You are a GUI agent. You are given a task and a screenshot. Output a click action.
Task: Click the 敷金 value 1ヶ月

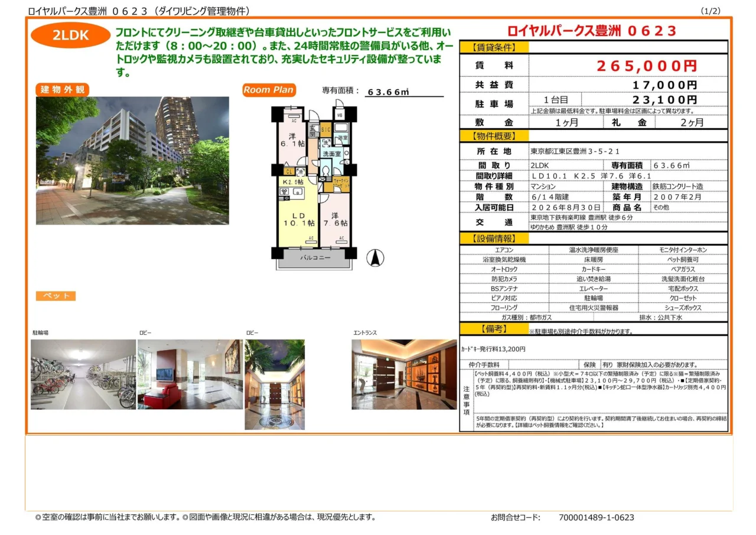click(566, 122)
